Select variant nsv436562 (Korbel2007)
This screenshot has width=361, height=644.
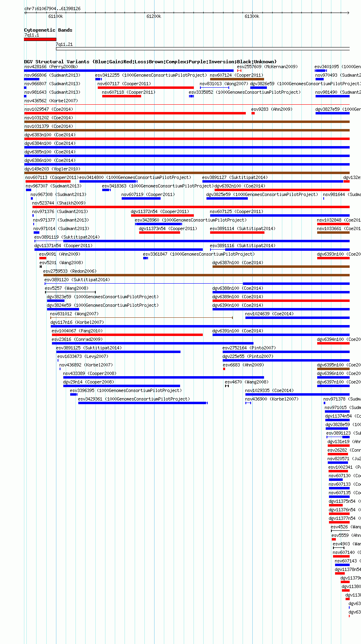click(51, 101)
